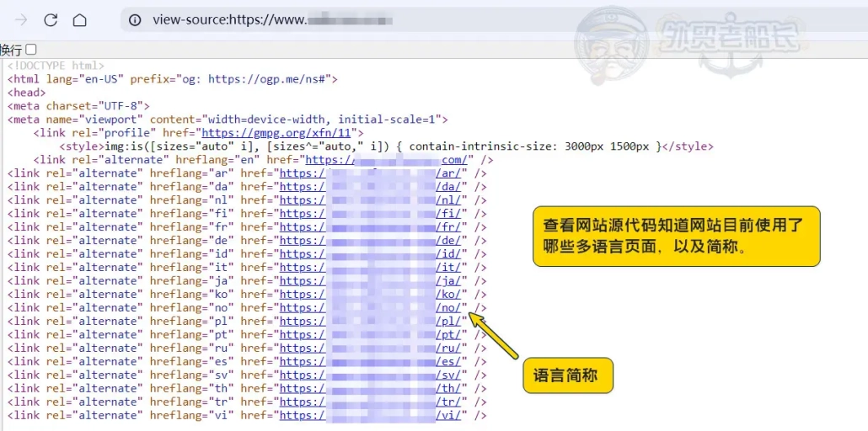Click the browser forward arrow
868x431 pixels.
(x=22, y=20)
